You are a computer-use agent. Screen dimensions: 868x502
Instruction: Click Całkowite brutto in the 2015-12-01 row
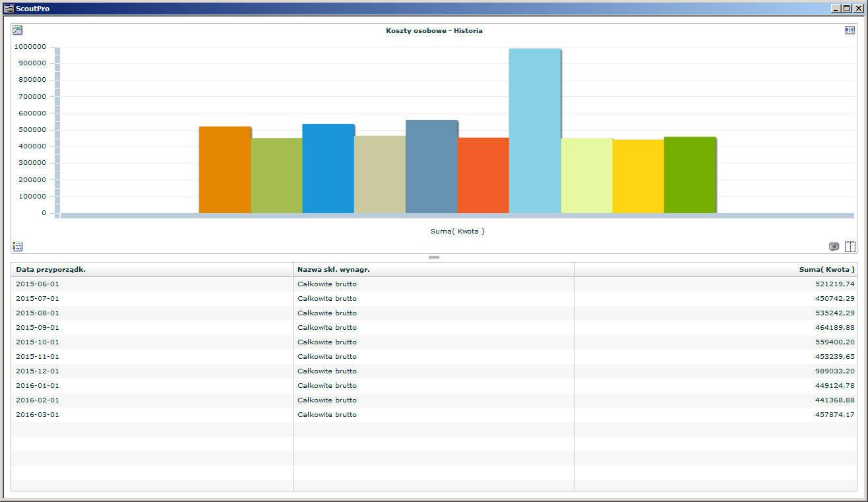pos(327,371)
